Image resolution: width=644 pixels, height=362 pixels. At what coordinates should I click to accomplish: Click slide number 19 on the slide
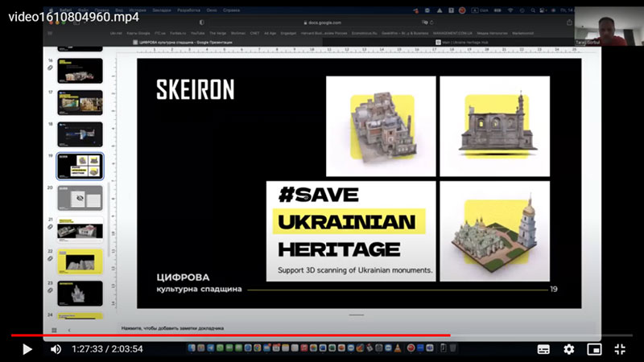point(554,289)
